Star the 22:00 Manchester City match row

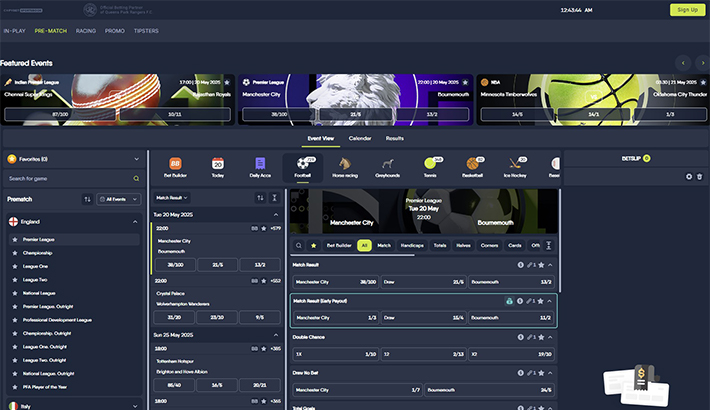[x=264, y=229]
